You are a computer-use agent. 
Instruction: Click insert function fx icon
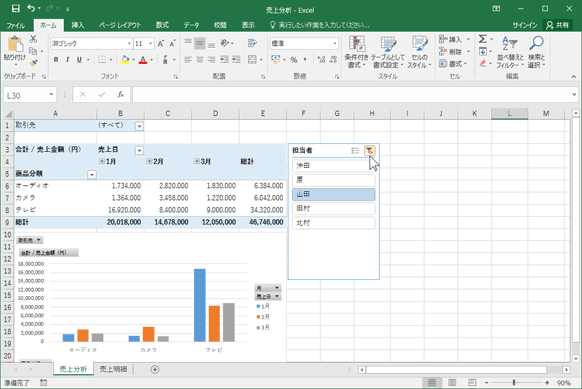tap(121, 95)
